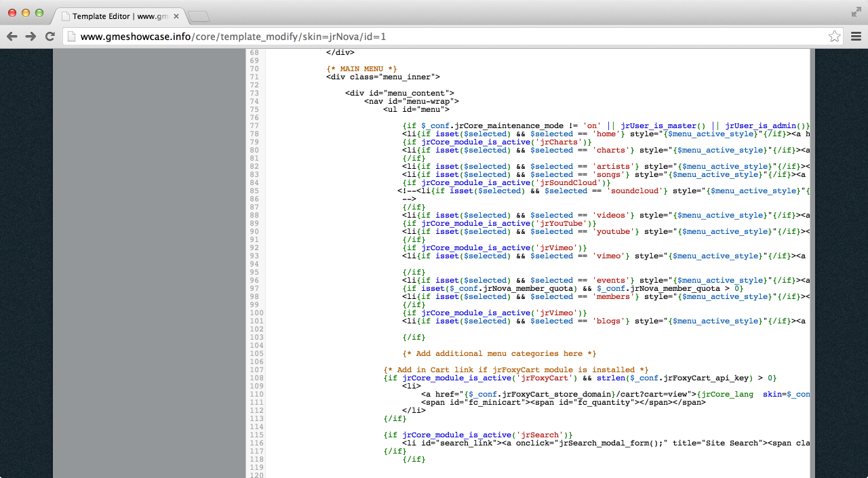
Task: Click the jrFoxyCart cart link comment line
Action: point(515,370)
